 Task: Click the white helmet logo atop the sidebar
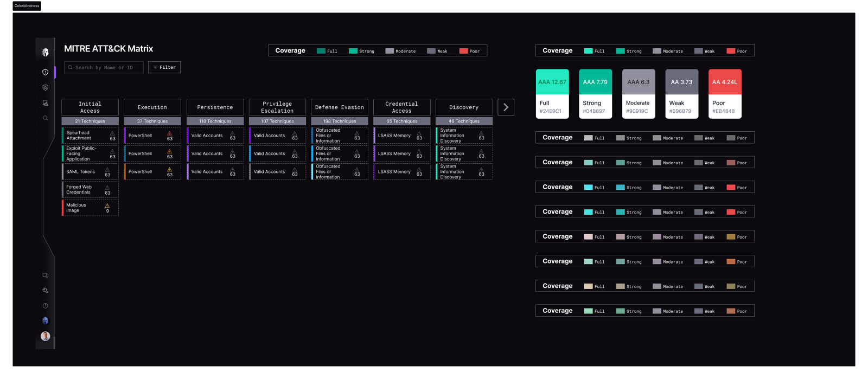[x=46, y=52]
